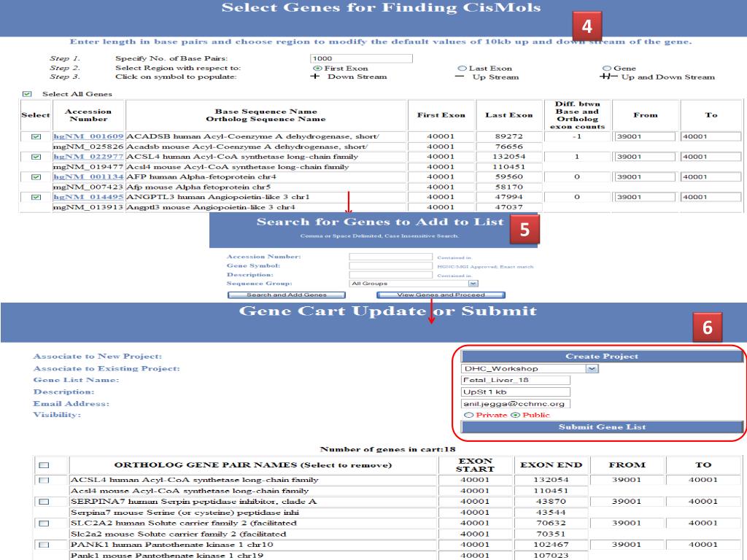Click the plus-minus symbol for Up and Down Stream
Screen dimensions: 747x560
[608, 76]
